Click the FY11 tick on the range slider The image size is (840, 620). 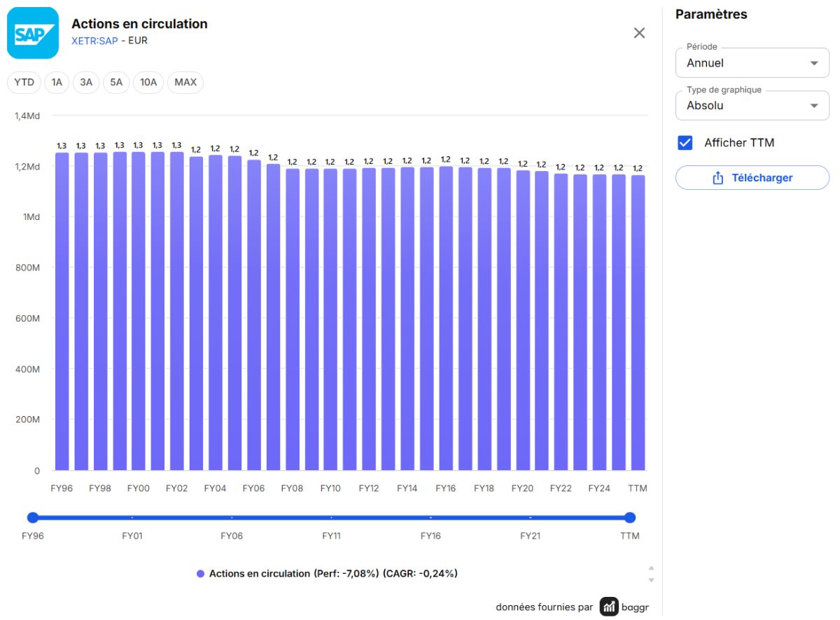(331, 518)
